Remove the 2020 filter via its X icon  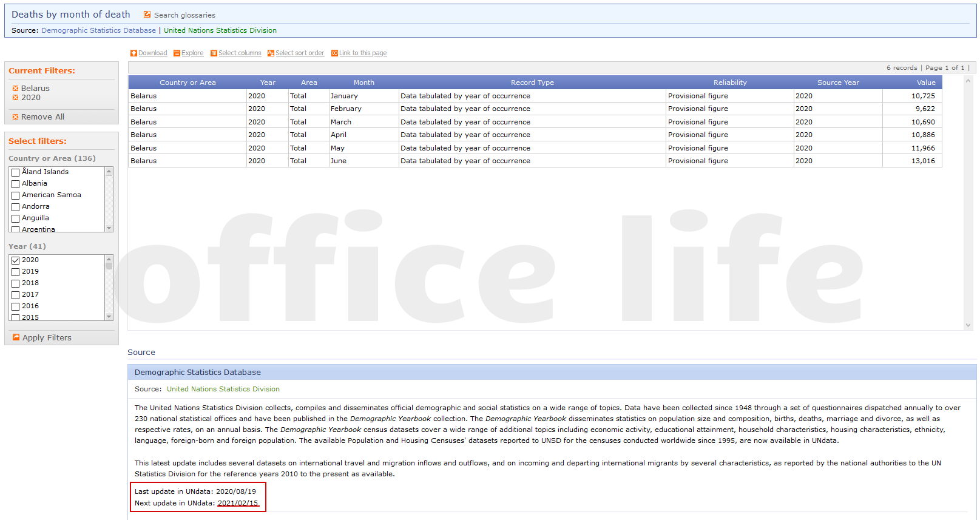(16, 98)
